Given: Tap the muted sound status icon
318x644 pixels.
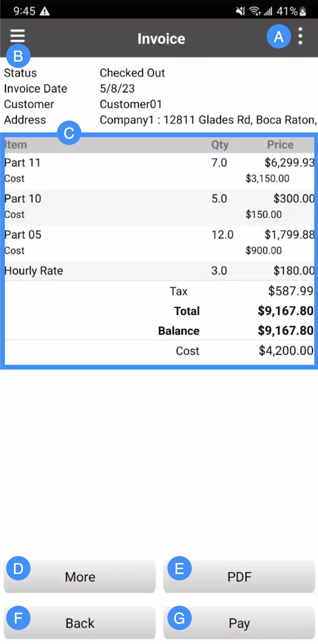Looking at the screenshot, I should point(240,11).
